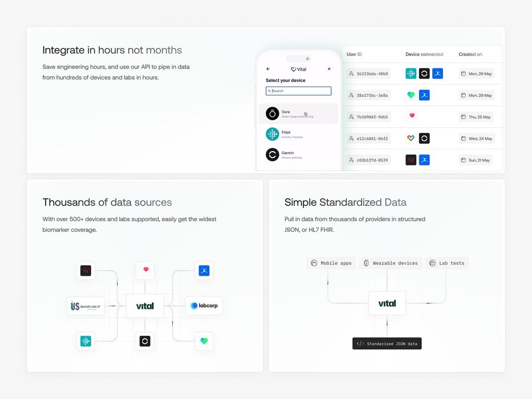Click Garmin icon in row e12c6841-06f2
Screen dimensions: 532x399
tap(424, 139)
